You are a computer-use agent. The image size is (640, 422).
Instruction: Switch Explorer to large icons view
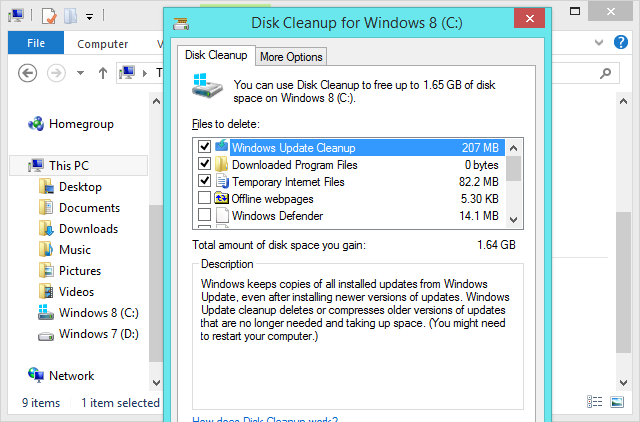617,402
